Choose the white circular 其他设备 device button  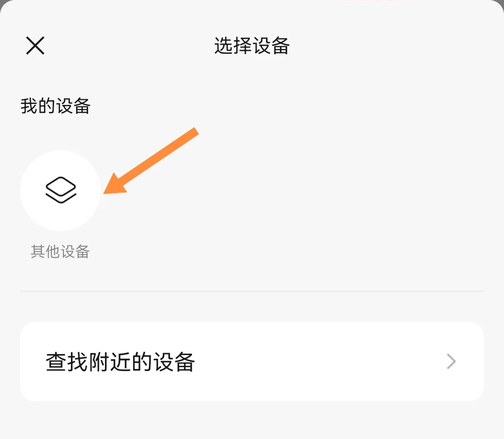click(60, 191)
